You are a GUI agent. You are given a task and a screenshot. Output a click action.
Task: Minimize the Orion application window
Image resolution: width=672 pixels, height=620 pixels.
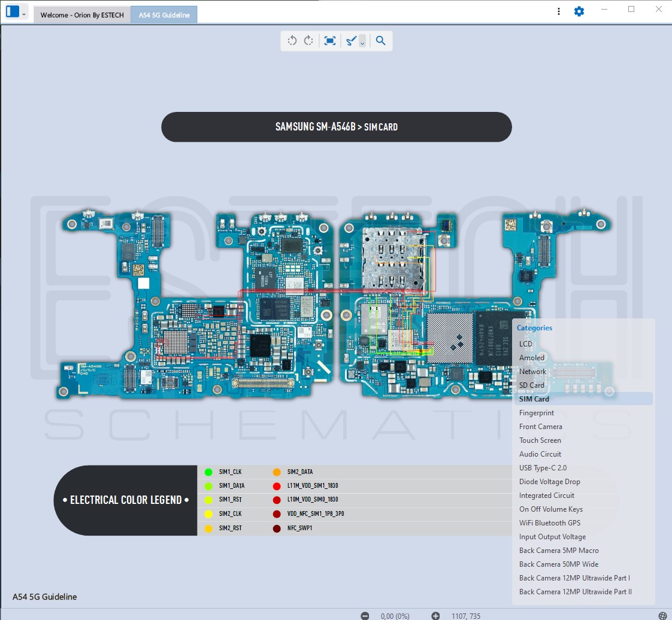click(604, 10)
